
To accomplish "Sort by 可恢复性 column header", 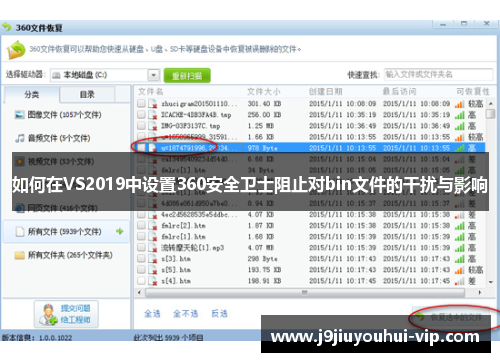I will click(473, 91).
